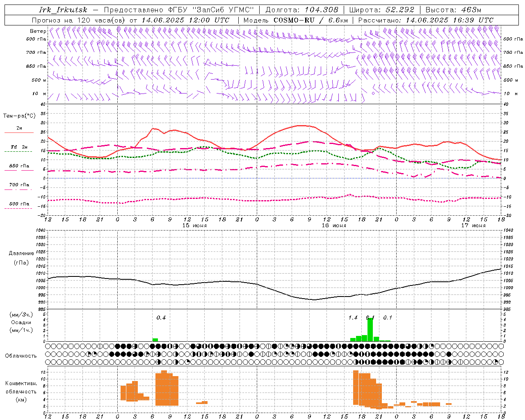
Task: Click the 0.1 precipitation total
Action: (388, 318)
